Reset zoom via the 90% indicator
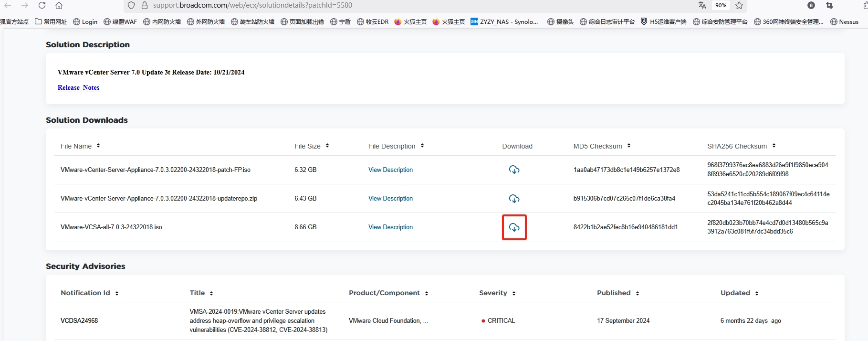This screenshot has width=868, height=341. [721, 5]
